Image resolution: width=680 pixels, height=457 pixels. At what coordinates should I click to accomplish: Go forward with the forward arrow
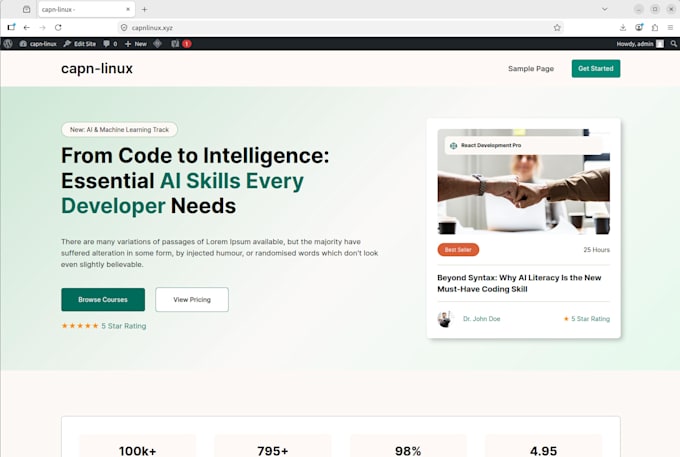click(42, 27)
